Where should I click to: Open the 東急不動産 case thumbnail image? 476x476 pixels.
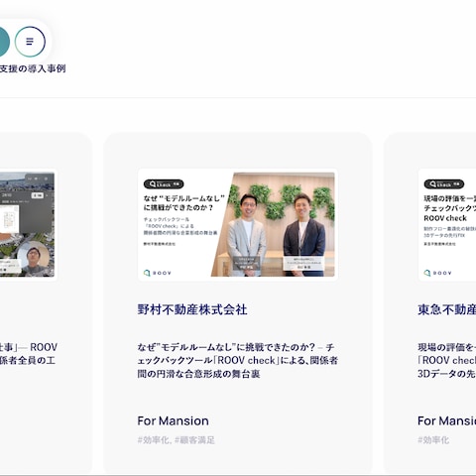[447, 224]
